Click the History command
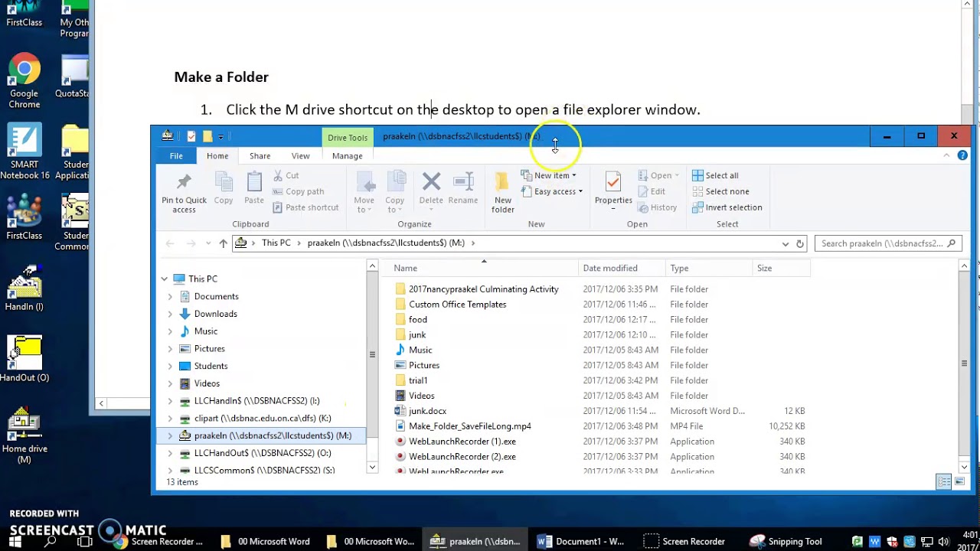 [658, 207]
